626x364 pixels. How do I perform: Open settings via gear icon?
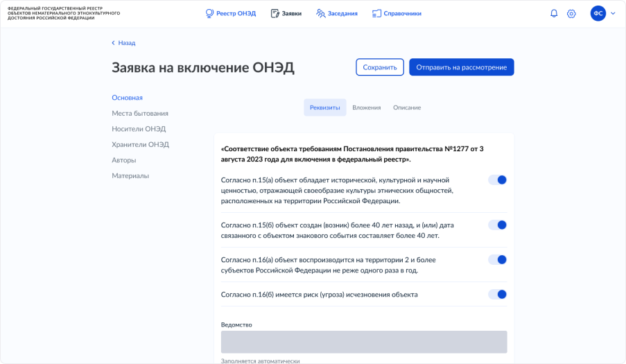tap(571, 14)
